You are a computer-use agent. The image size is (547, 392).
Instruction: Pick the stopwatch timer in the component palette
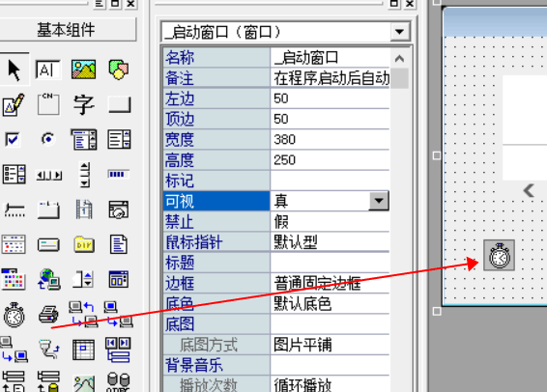tap(14, 315)
